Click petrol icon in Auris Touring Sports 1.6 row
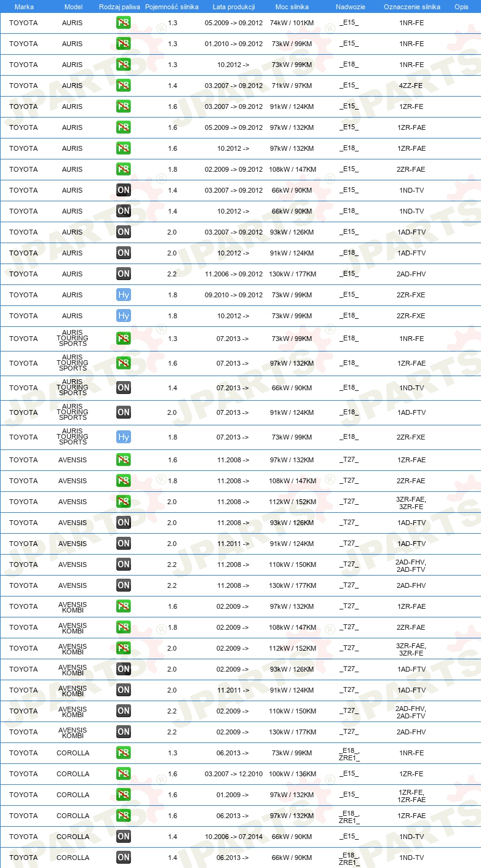This screenshot has height=868, width=481. 123,363
